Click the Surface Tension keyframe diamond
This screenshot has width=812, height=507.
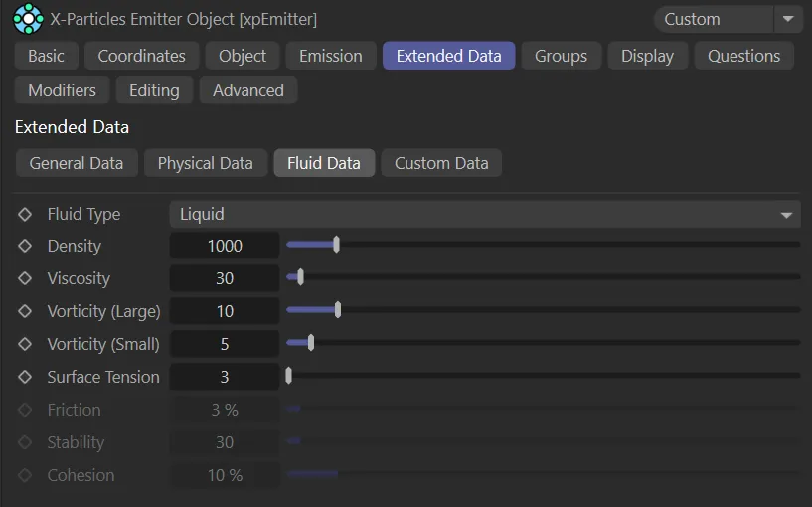click(25, 378)
